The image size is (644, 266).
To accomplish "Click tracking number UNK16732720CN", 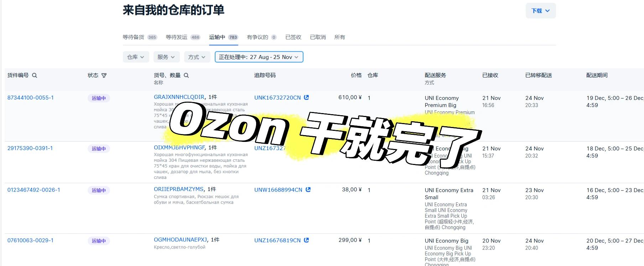I will pyautogui.click(x=277, y=97).
